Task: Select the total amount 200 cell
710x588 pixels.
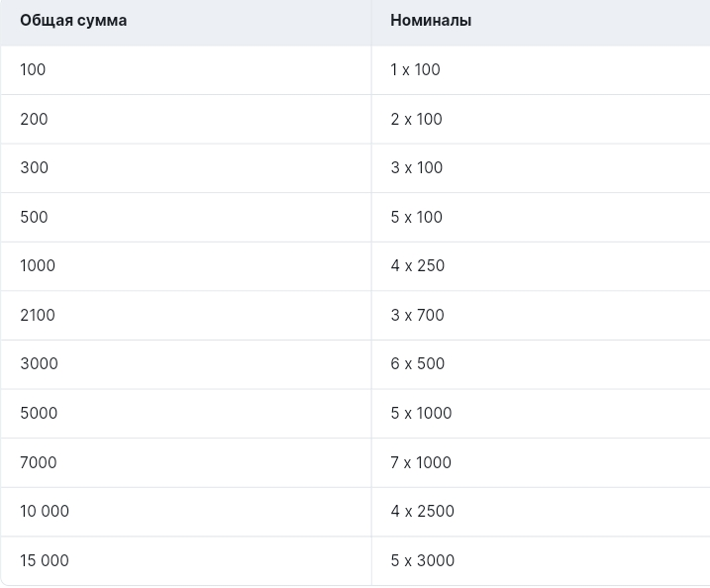Action: coord(34,119)
